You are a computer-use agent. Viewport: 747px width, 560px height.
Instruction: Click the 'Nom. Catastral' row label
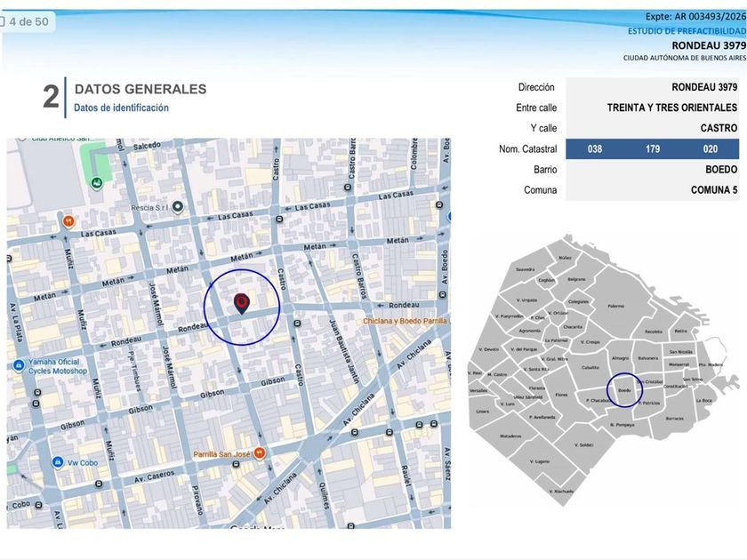pyautogui.click(x=528, y=149)
